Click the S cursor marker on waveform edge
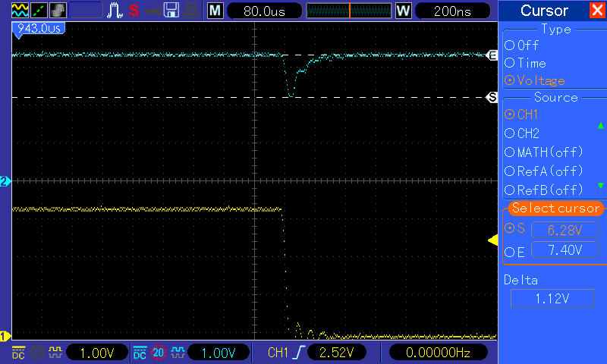Screen dimensions: 607x364 point(492,97)
